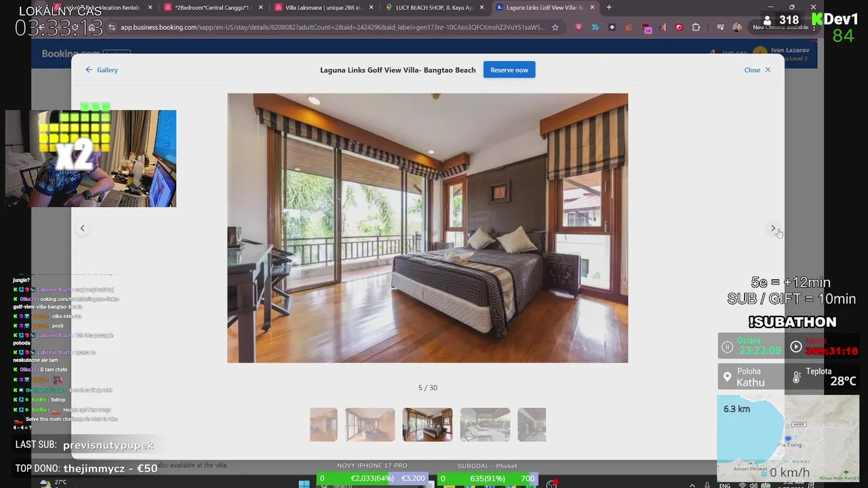
Task: Select the partially visible last thumbnail
Action: (532, 424)
